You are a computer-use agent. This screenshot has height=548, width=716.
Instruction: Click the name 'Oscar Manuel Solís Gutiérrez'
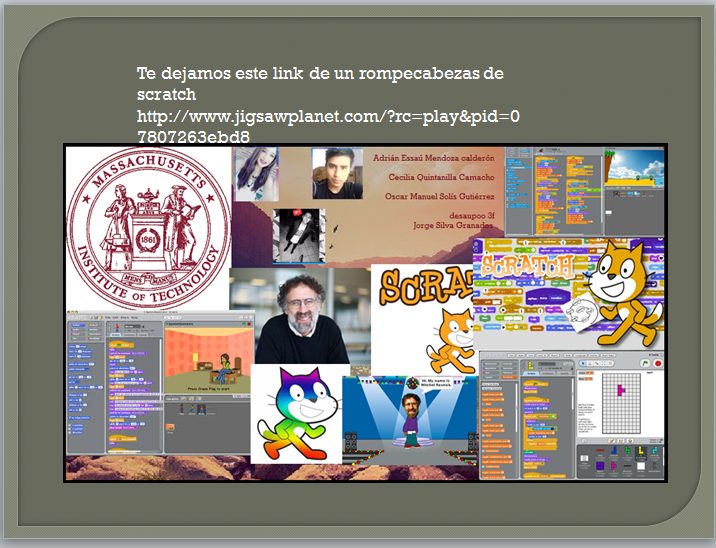[439, 196]
